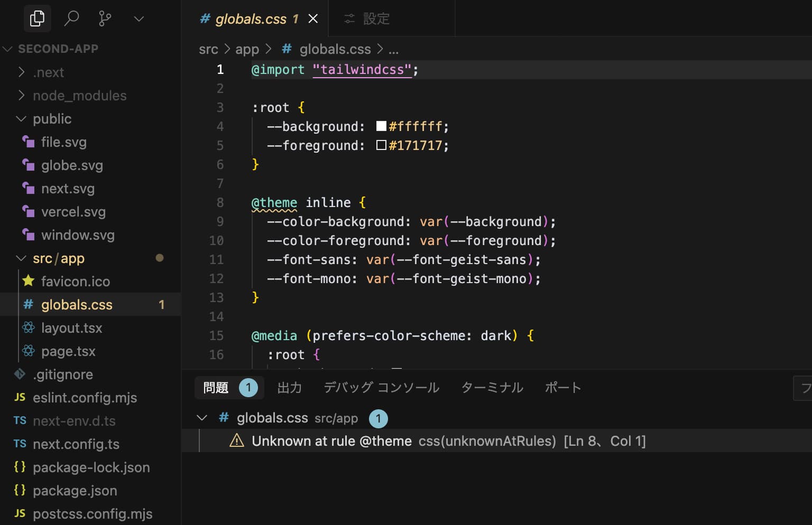Click the settings sliders icon on 設定 tab
Image resolution: width=812 pixels, height=525 pixels.
[x=349, y=19]
